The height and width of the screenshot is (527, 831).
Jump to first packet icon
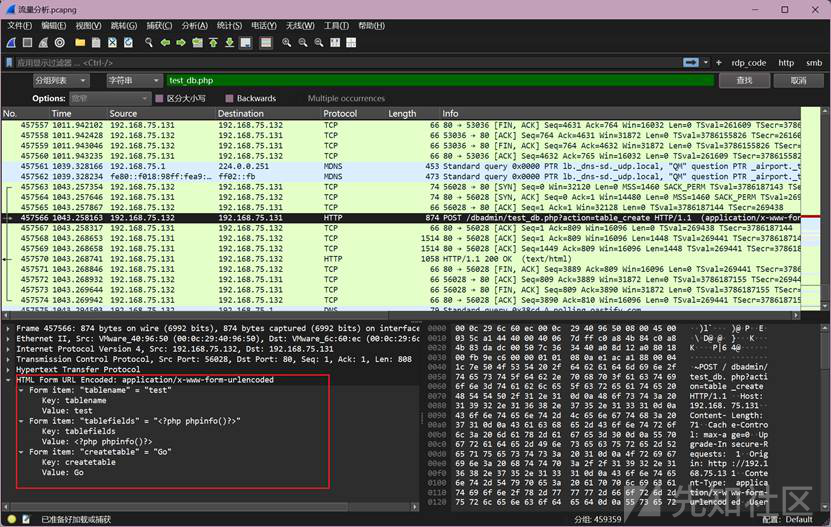(x=213, y=42)
